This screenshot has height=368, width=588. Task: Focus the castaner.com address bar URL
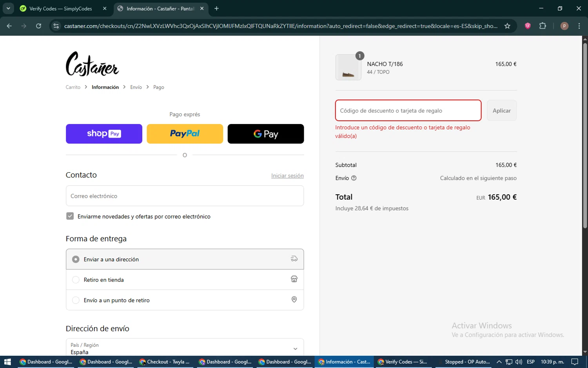point(281,26)
